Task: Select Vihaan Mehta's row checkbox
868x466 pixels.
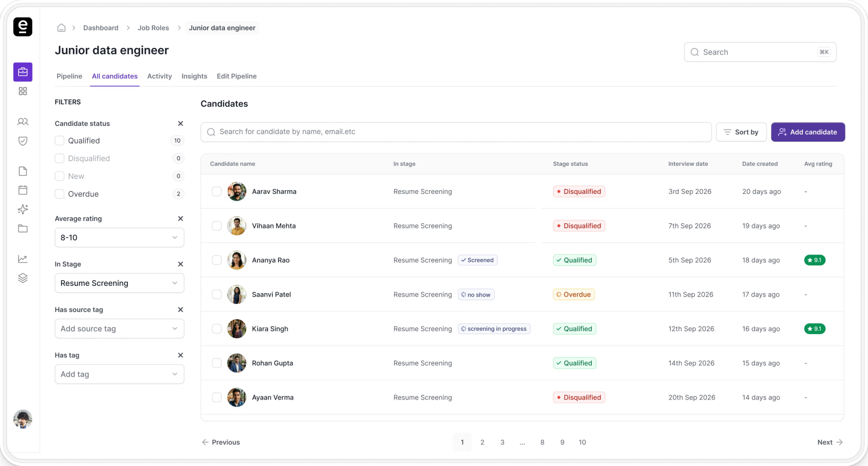Action: pyautogui.click(x=216, y=226)
